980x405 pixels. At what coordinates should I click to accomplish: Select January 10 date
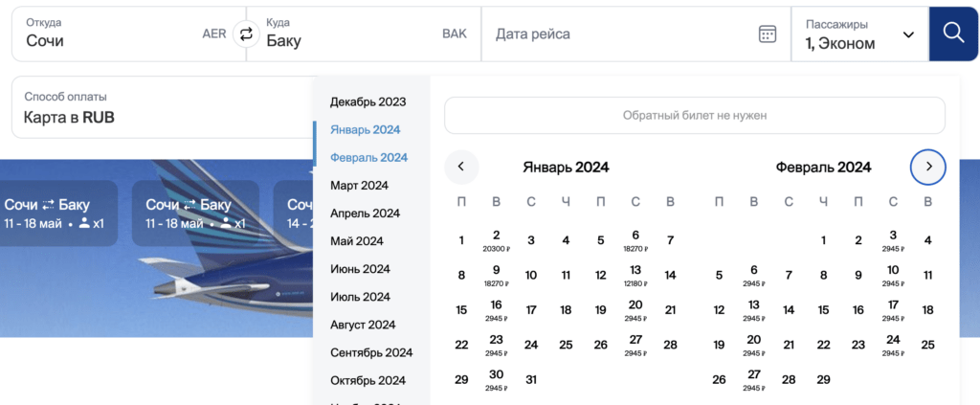(530, 275)
